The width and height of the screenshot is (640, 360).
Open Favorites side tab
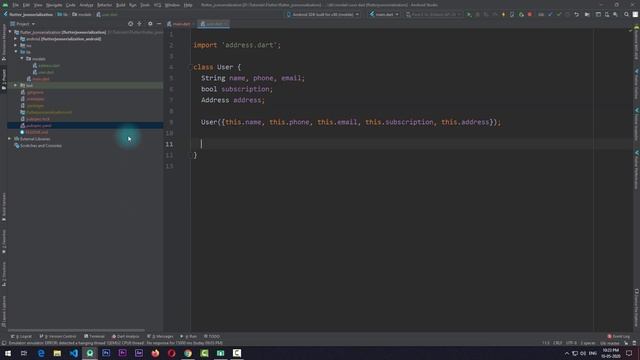click(4, 242)
